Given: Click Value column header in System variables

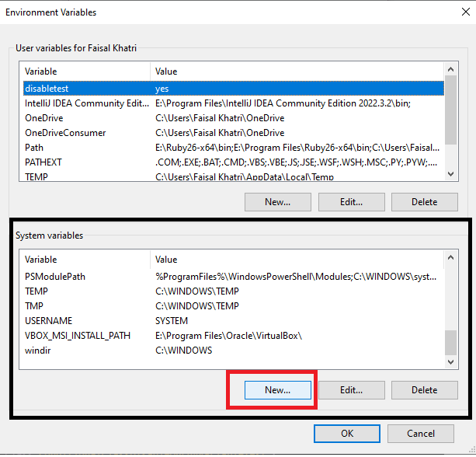Looking at the screenshot, I should [x=297, y=260].
